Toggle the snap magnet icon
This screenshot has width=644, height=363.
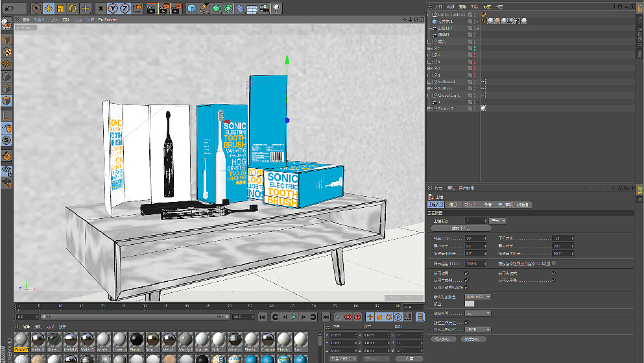tap(6, 156)
